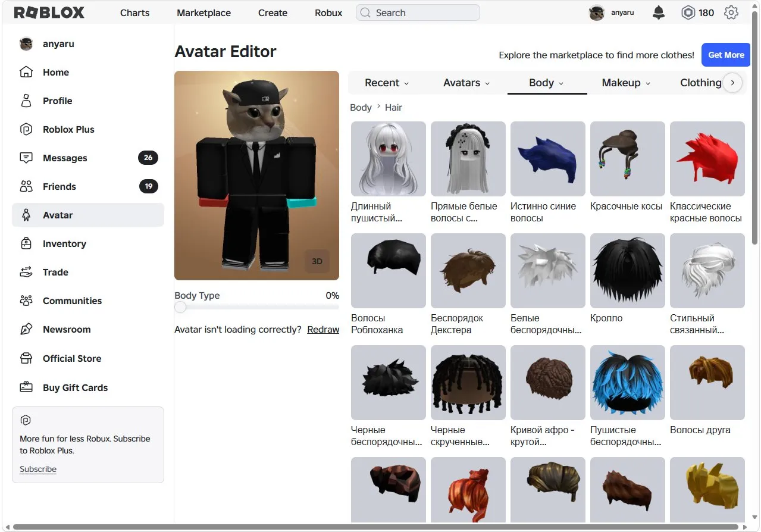Click the Get More button
The height and width of the screenshot is (532, 761).
pos(726,55)
